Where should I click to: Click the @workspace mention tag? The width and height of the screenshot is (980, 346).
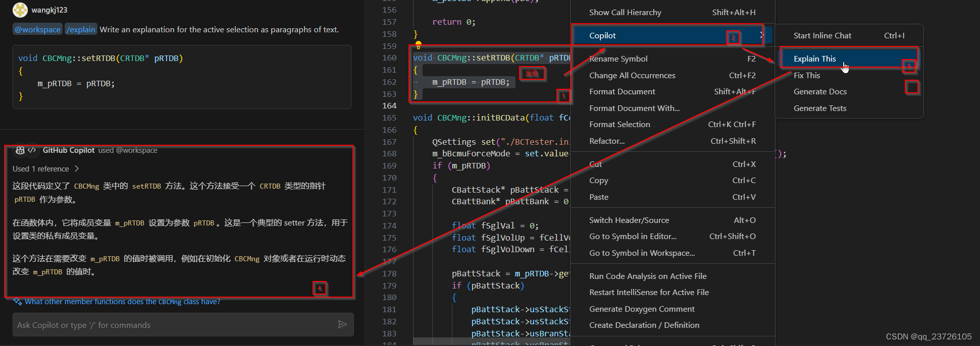click(37, 29)
